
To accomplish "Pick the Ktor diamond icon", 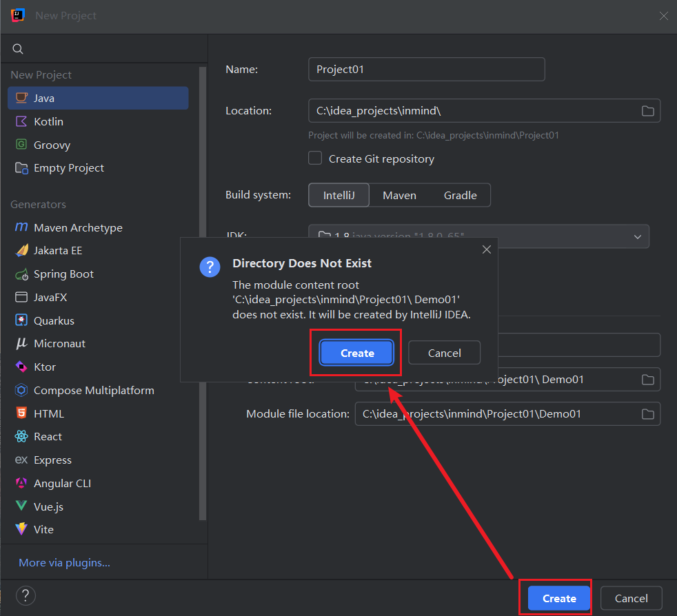I will point(21,367).
